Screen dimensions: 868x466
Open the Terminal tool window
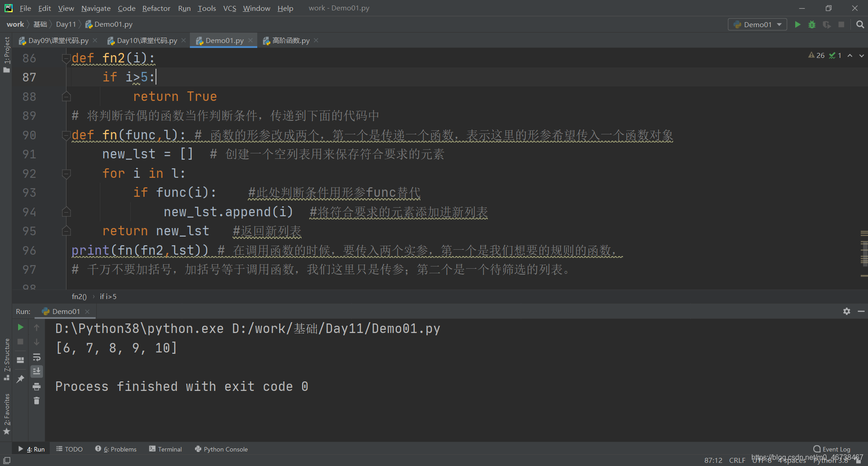[165, 449]
